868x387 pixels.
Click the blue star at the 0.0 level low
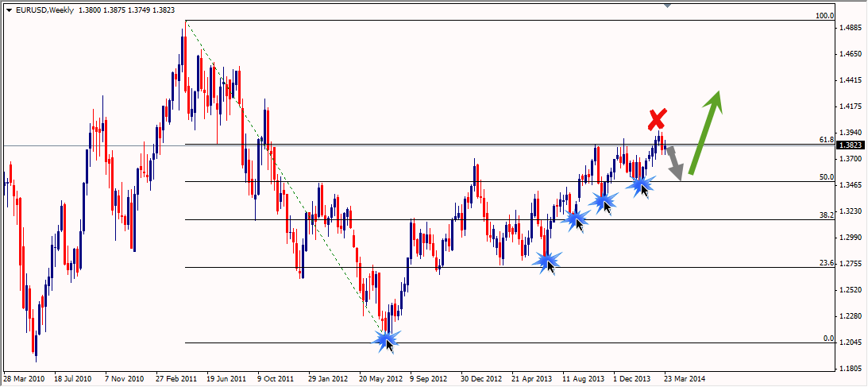point(386,339)
